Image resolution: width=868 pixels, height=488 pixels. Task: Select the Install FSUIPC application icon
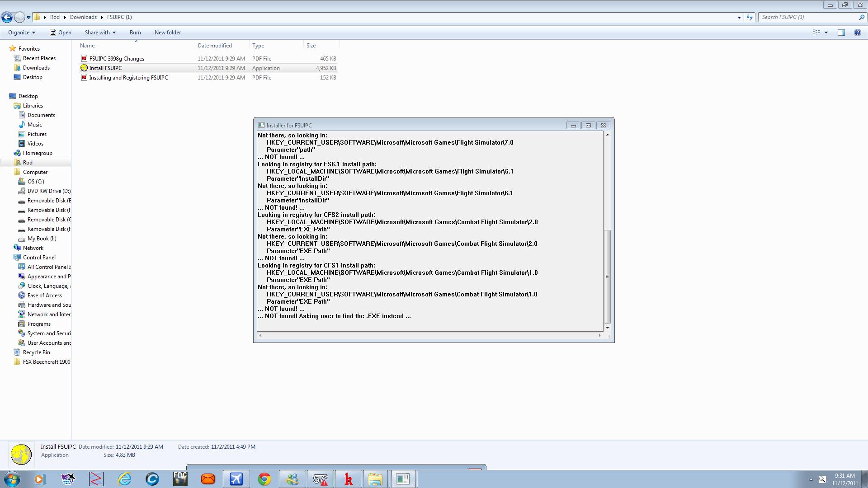[84, 68]
